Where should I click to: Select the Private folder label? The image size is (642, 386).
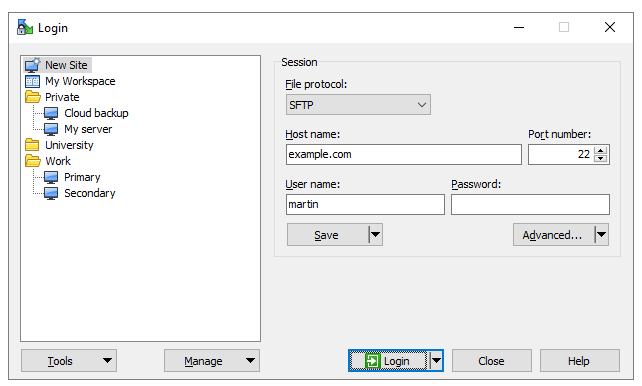(62, 97)
